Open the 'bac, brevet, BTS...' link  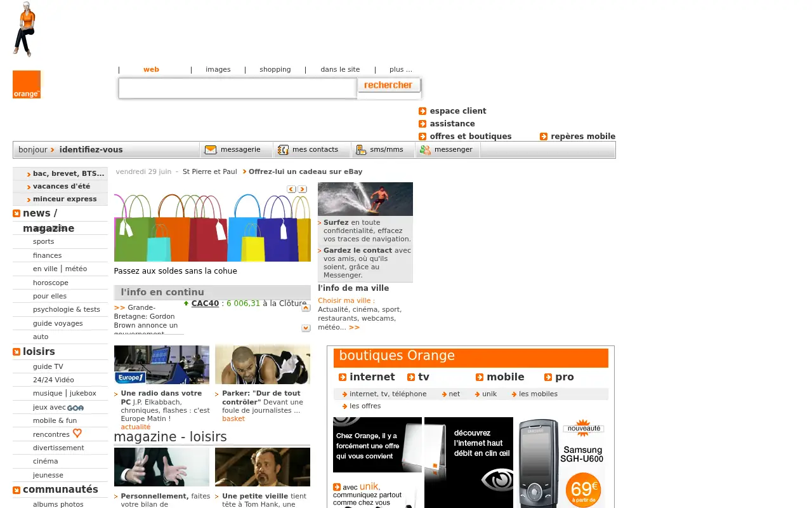[x=69, y=173]
